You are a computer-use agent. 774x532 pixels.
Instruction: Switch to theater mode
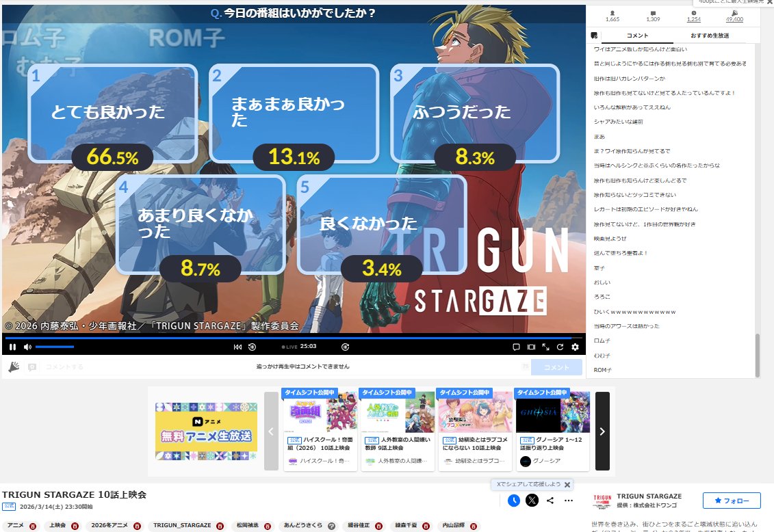531,347
